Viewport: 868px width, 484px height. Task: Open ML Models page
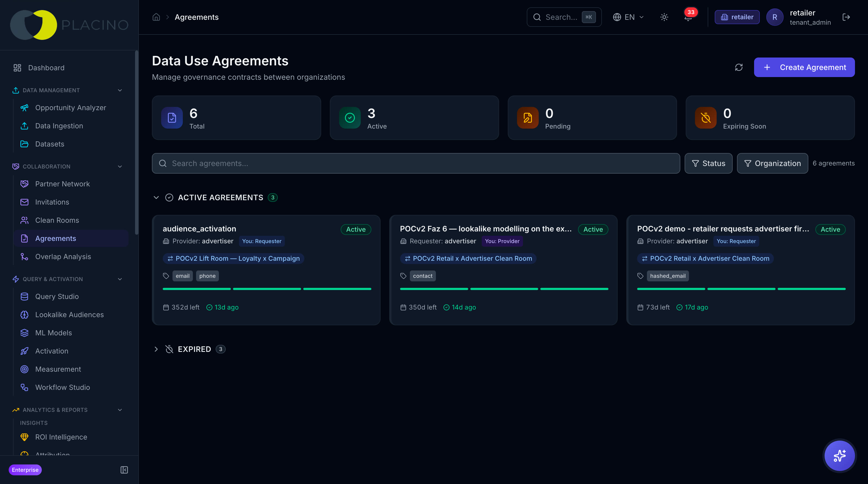71,333
